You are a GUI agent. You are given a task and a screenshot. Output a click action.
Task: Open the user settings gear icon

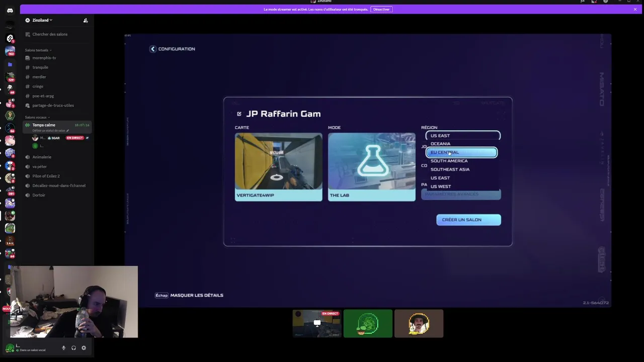click(x=84, y=348)
